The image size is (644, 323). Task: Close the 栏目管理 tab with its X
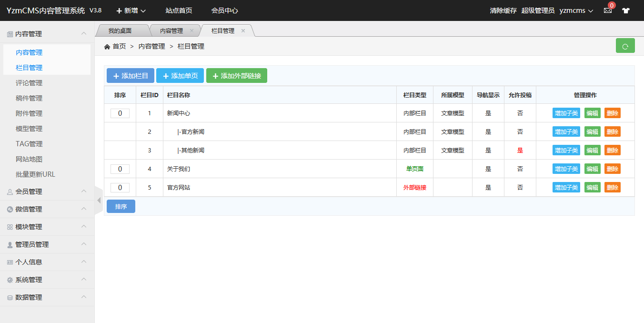click(243, 31)
